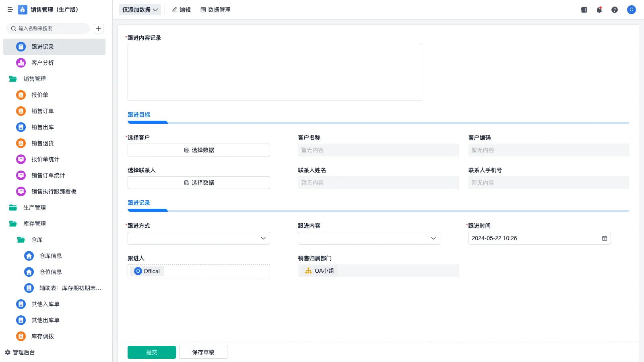Click the 跟进内容记录 text area
The width and height of the screenshot is (644, 362).
point(275,72)
